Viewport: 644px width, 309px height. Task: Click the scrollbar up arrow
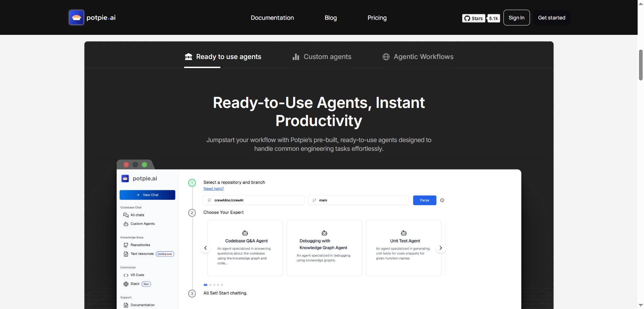click(641, 4)
